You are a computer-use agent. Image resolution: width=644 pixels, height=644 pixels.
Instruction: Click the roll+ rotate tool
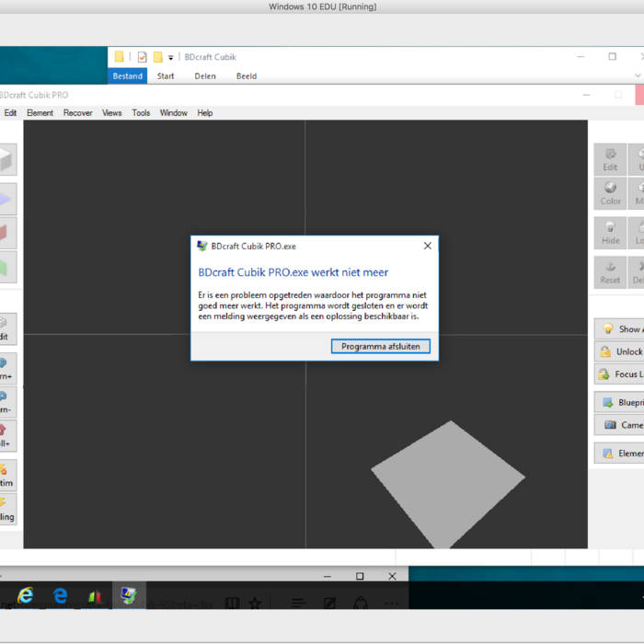coord(7,436)
